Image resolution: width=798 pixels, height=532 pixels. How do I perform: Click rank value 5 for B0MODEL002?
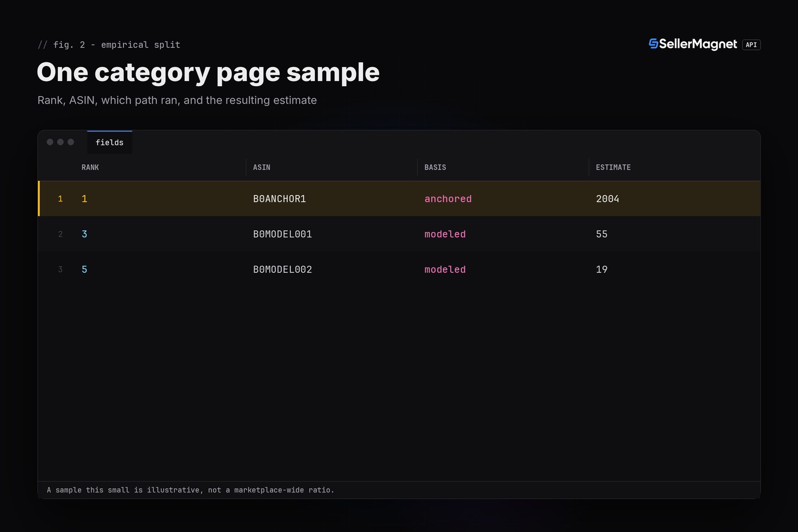pyautogui.click(x=84, y=269)
